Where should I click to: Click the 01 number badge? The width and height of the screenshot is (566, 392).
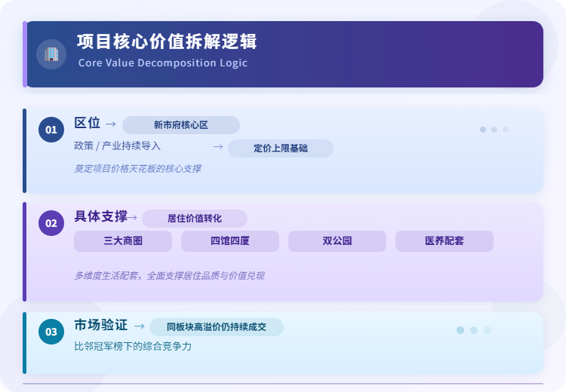coord(51,130)
